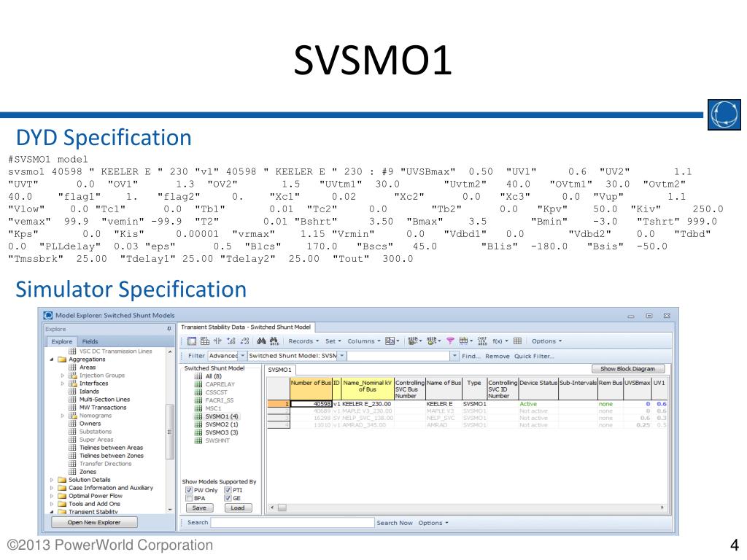The image size is (747, 560).
Task: Click the pin icon on Explore panel
Action: tap(169, 329)
